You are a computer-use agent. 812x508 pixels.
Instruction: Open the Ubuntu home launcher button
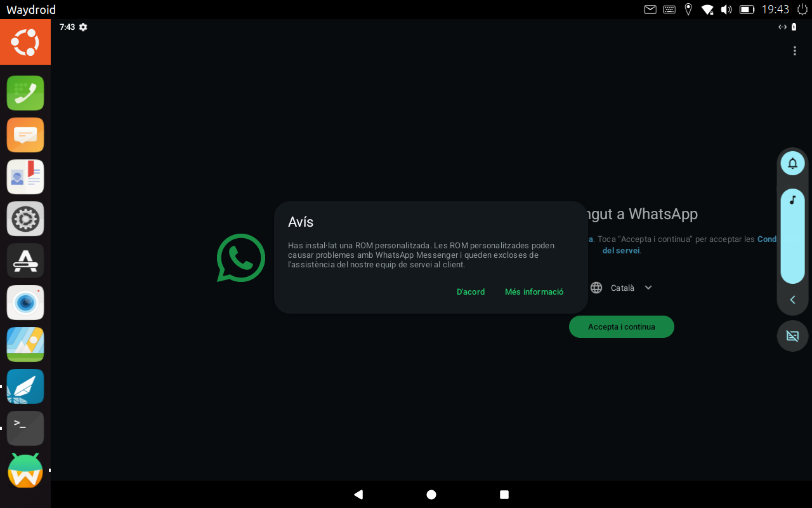pos(25,42)
